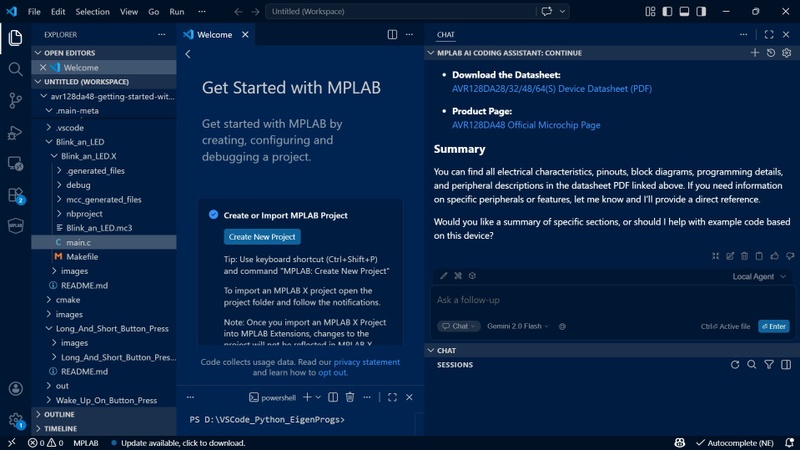Toggle bottom Panel layout button

(x=684, y=11)
